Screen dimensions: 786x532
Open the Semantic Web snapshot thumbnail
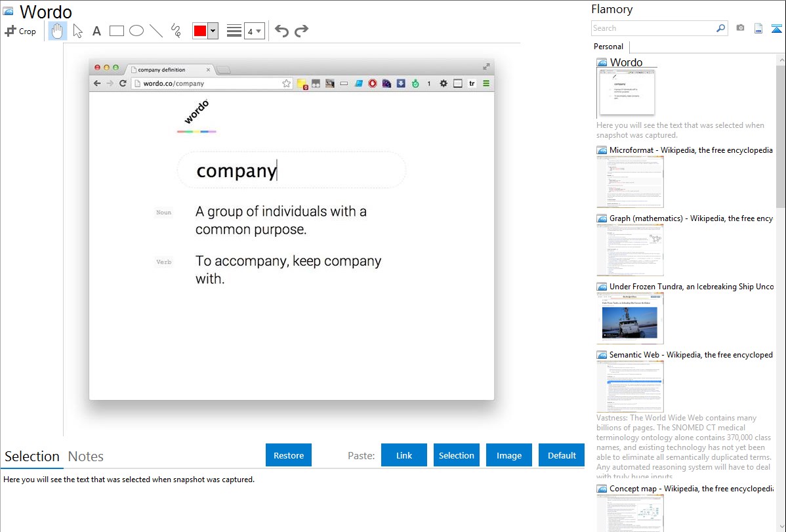pos(630,386)
